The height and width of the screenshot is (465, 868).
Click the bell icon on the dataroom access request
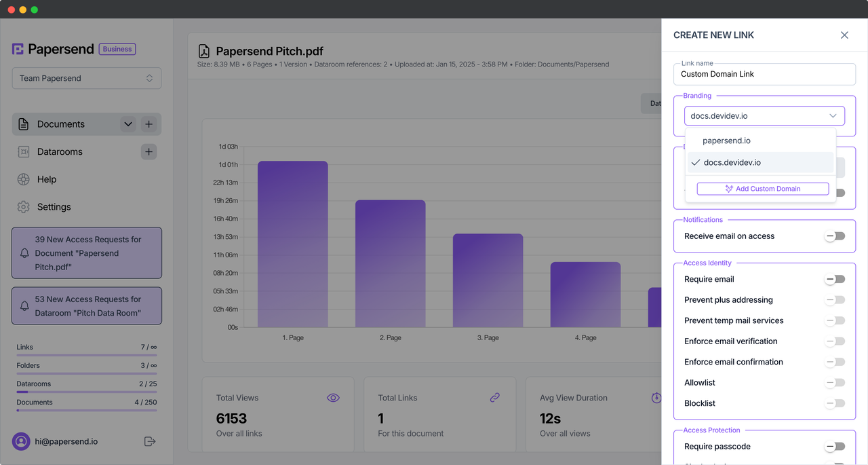pos(24,305)
